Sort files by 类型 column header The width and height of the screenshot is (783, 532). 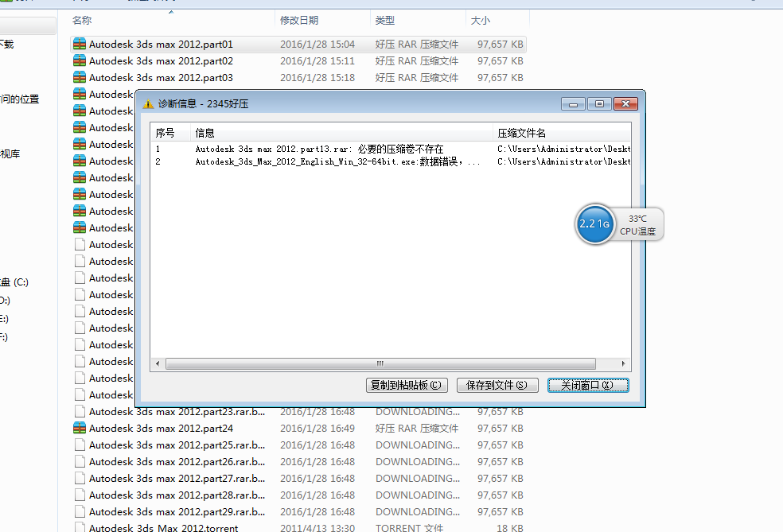click(x=418, y=20)
